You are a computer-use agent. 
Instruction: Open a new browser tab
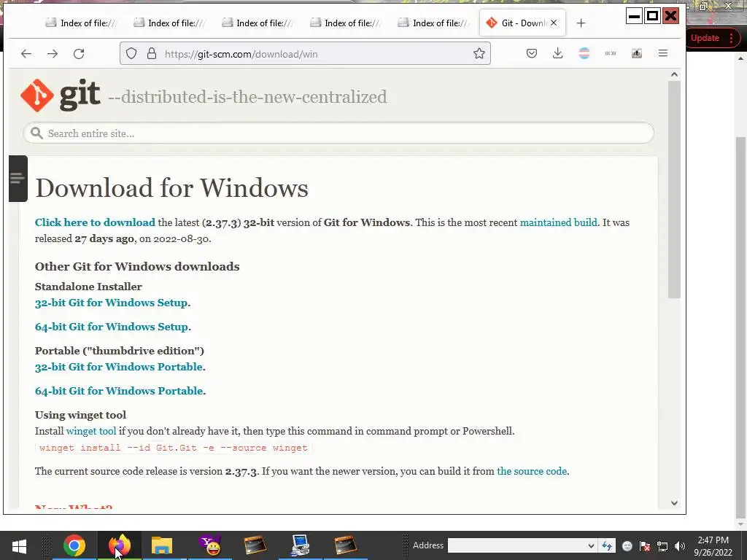[581, 23]
